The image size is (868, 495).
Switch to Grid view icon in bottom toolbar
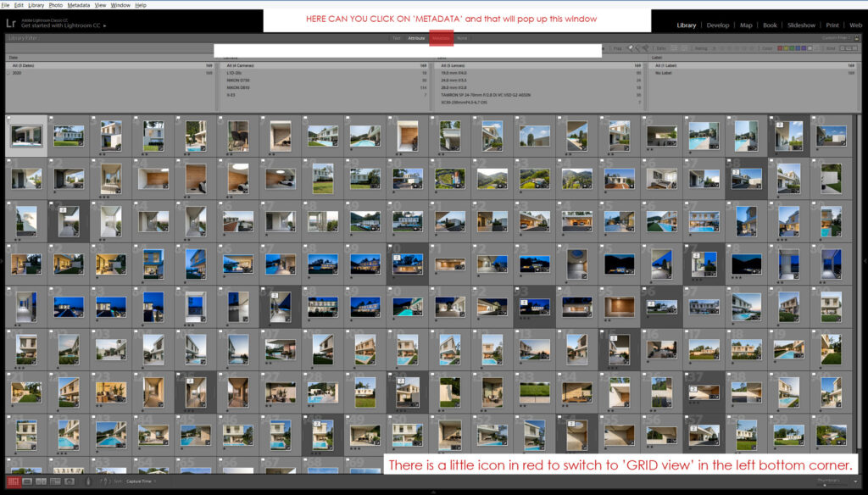pyautogui.click(x=13, y=481)
